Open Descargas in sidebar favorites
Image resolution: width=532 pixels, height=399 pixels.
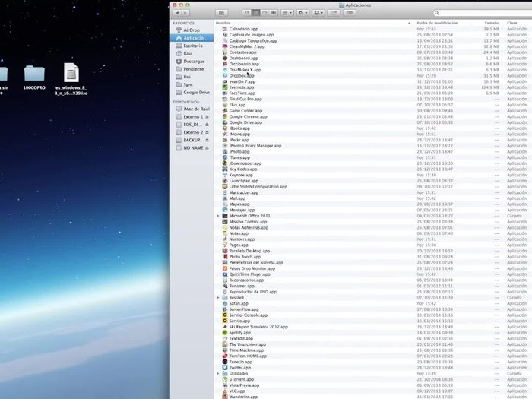click(193, 61)
